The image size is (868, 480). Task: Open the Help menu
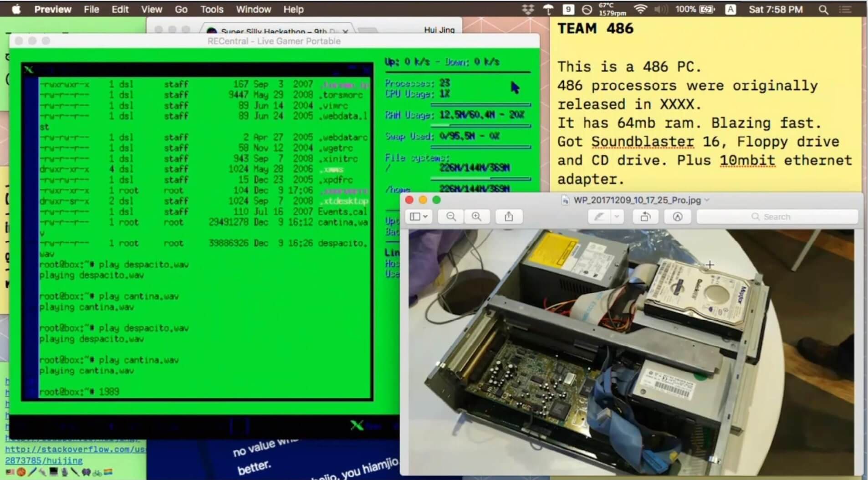pyautogui.click(x=293, y=9)
